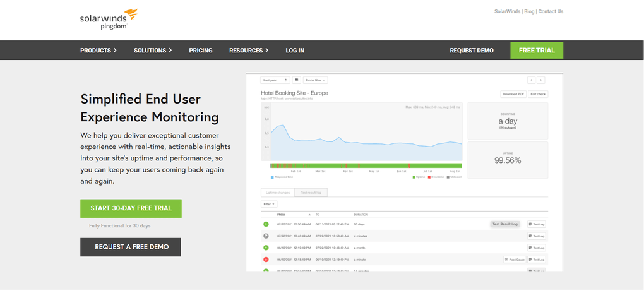Screen dimensions: 644x305
Task: Open Root Cause for a minute outage
Action: click(515, 260)
